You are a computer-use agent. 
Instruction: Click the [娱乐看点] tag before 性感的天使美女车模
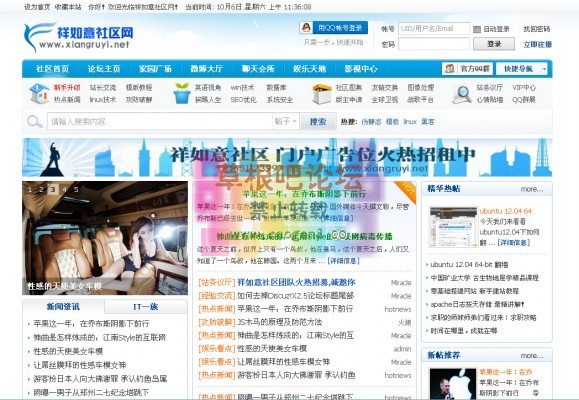click(217, 349)
